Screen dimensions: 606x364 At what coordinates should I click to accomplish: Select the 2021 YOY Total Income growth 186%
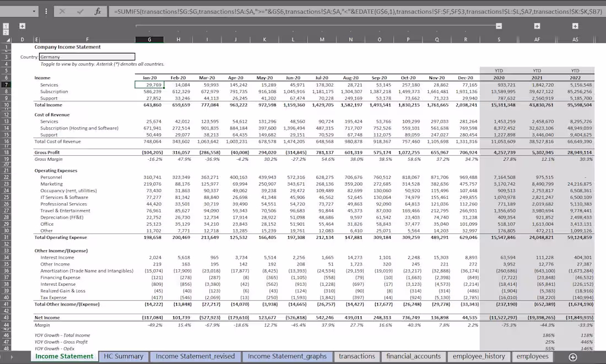click(548, 335)
